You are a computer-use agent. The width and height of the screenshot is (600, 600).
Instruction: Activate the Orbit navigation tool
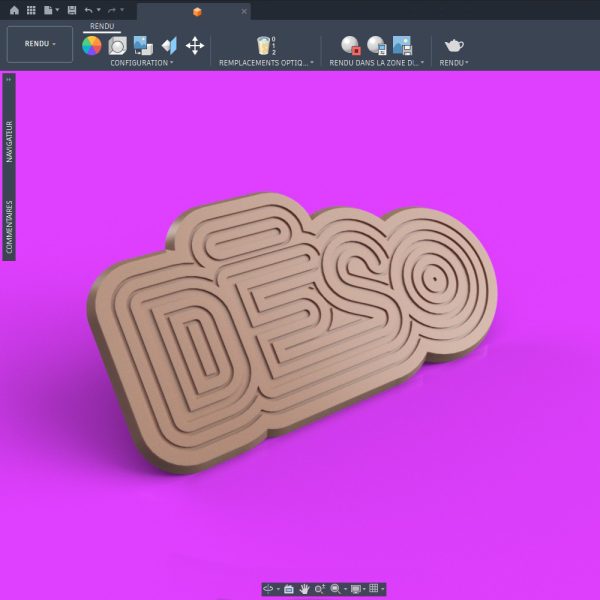click(268, 589)
